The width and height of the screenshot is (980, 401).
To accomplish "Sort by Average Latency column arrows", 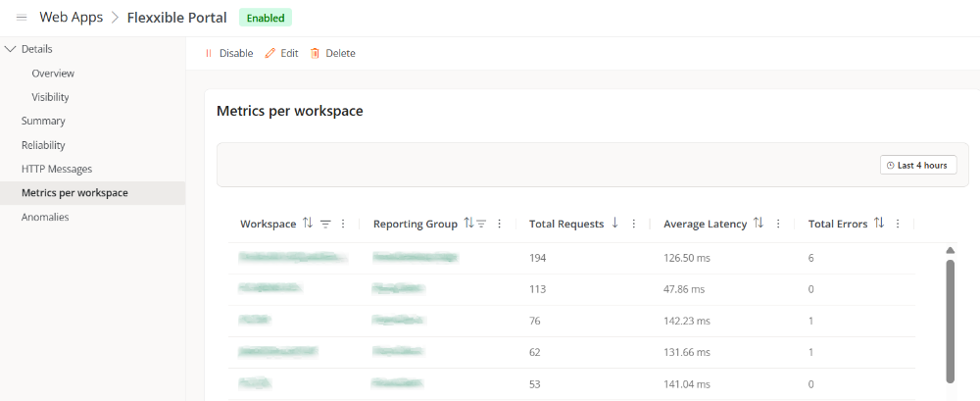I will [759, 224].
